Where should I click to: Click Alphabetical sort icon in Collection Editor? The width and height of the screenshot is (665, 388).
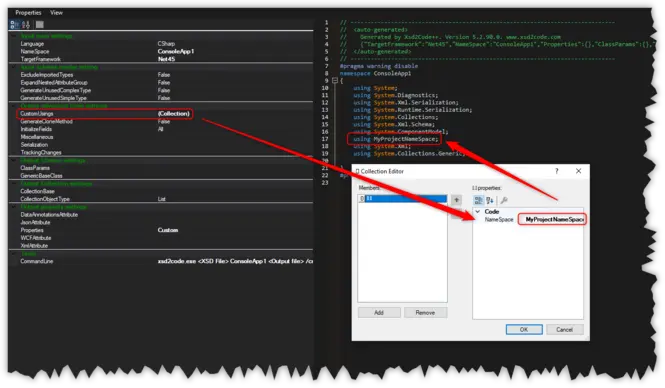(489, 200)
